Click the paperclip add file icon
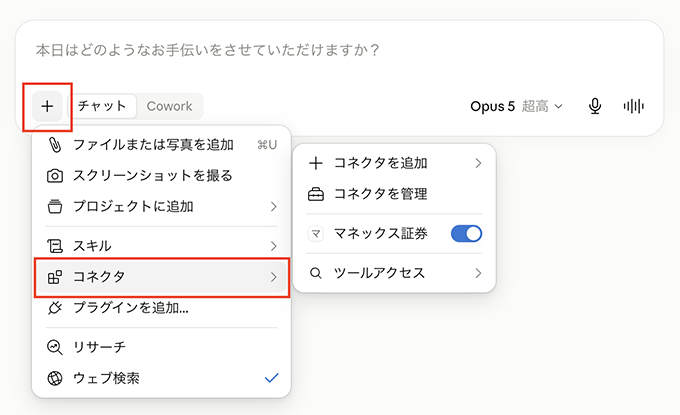 point(55,145)
